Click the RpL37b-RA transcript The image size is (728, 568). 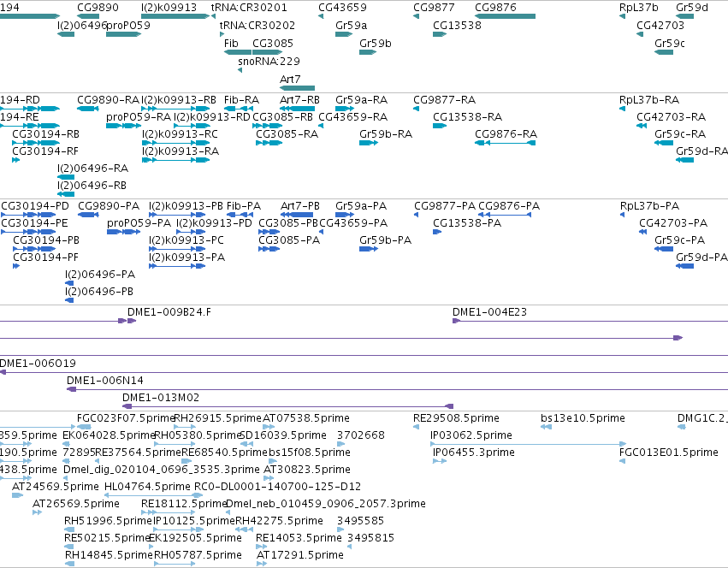point(622,109)
